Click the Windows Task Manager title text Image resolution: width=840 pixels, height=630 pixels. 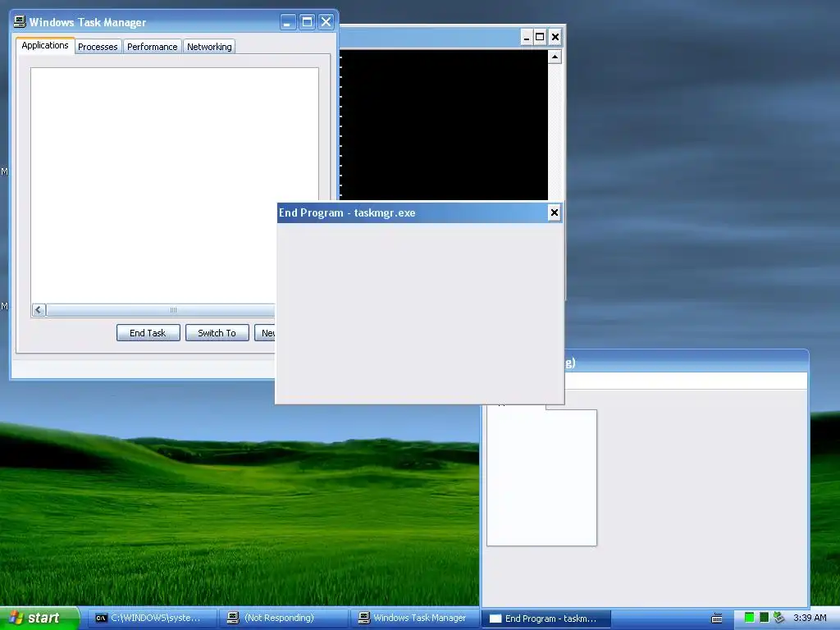point(87,22)
